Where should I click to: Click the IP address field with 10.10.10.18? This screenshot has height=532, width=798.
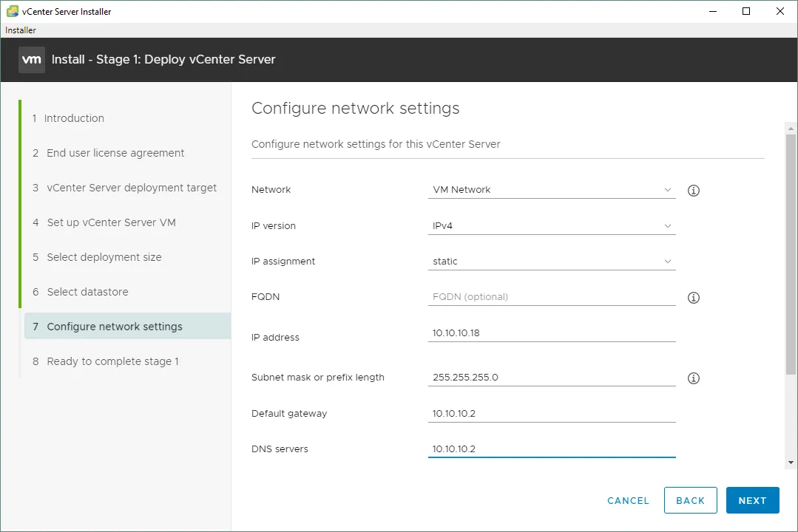click(x=552, y=333)
